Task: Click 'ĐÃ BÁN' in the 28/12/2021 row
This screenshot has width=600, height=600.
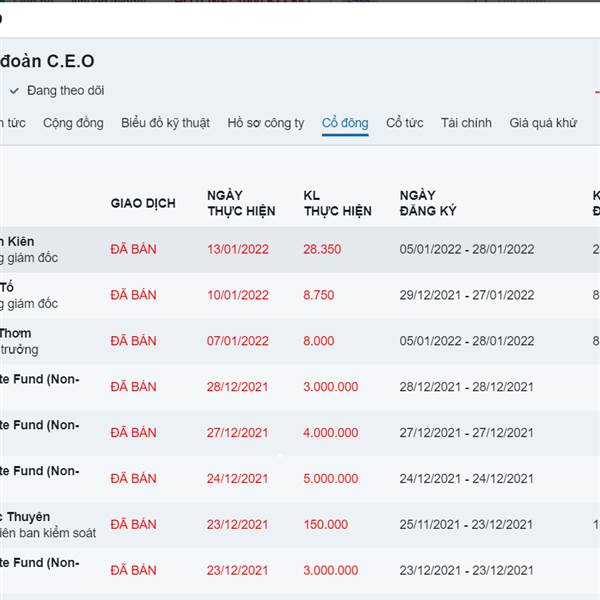Action: click(134, 387)
